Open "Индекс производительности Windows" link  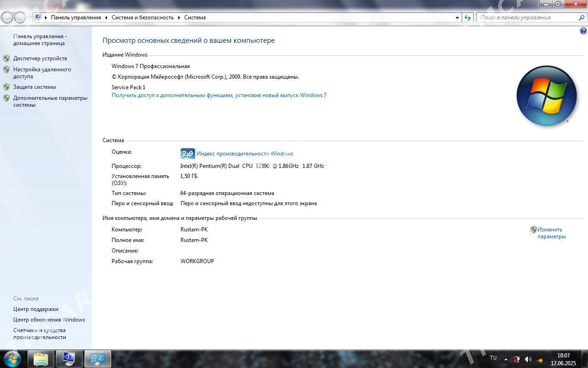click(x=245, y=154)
